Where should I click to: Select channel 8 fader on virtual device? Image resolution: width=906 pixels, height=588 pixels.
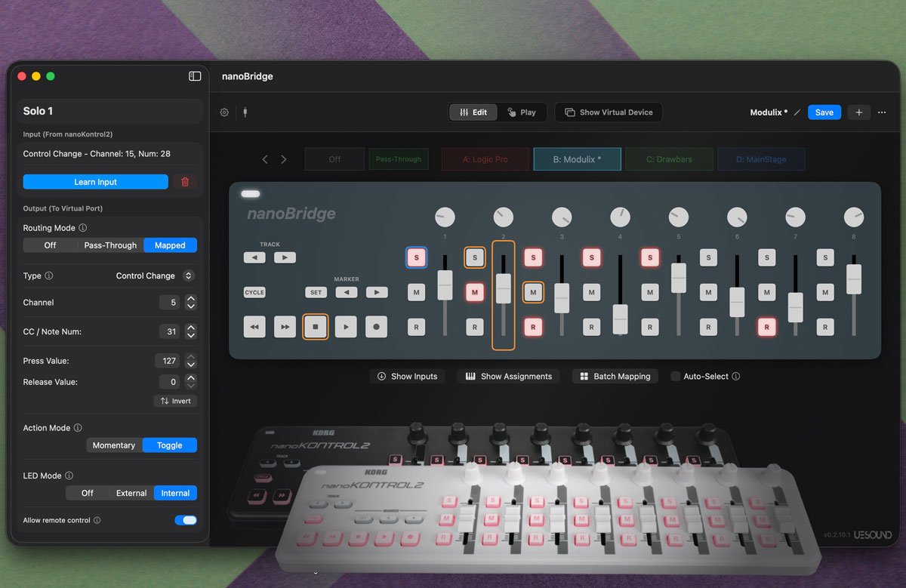(x=854, y=279)
